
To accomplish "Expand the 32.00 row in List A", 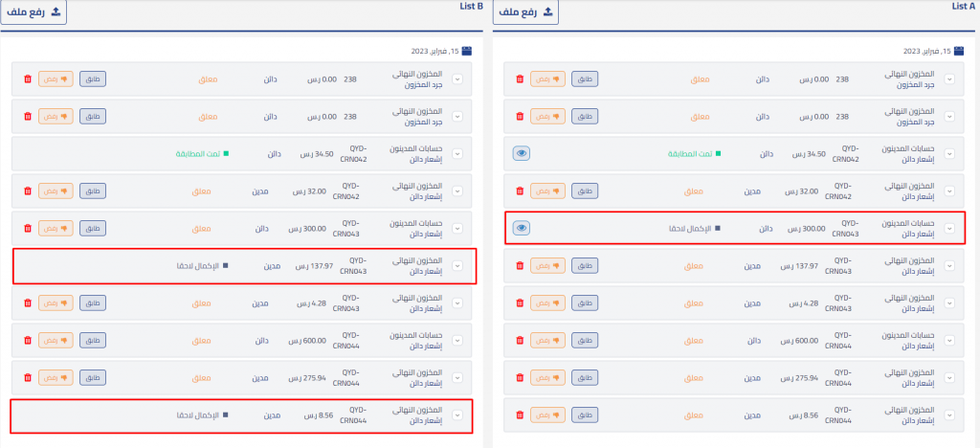I will coord(950,191).
